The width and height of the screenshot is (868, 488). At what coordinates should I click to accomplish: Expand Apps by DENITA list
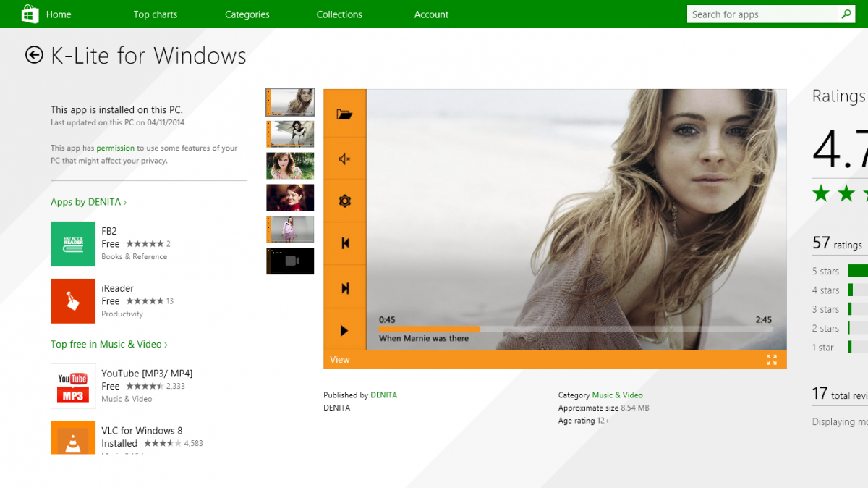coord(88,202)
